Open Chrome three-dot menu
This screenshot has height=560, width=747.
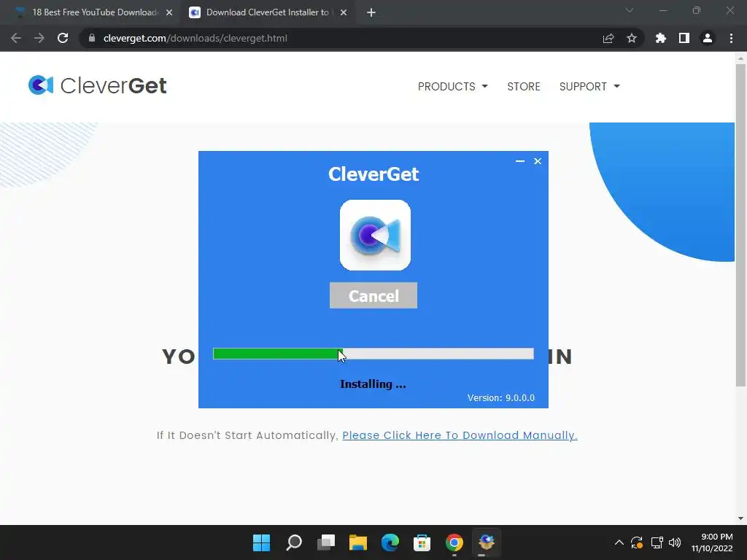point(731,38)
